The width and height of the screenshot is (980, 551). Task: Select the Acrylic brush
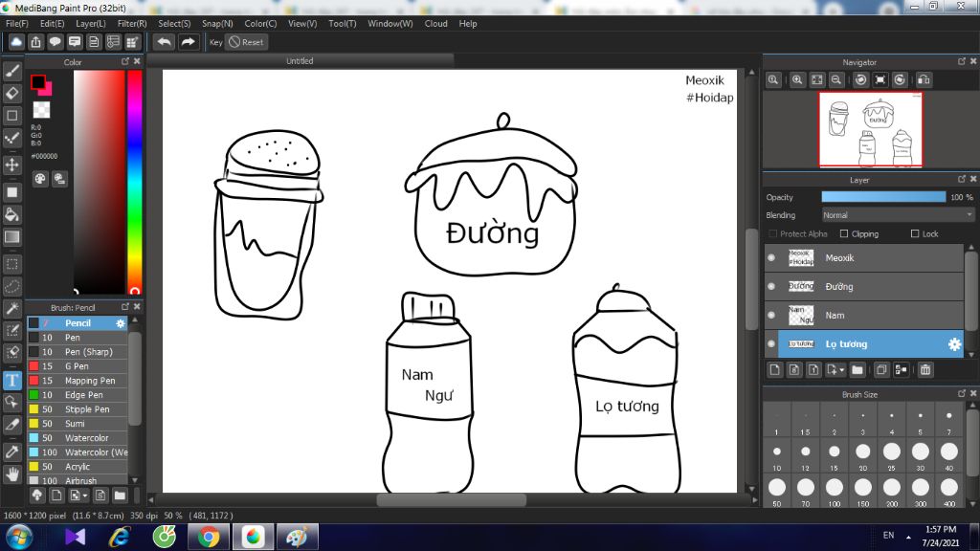[x=78, y=467]
